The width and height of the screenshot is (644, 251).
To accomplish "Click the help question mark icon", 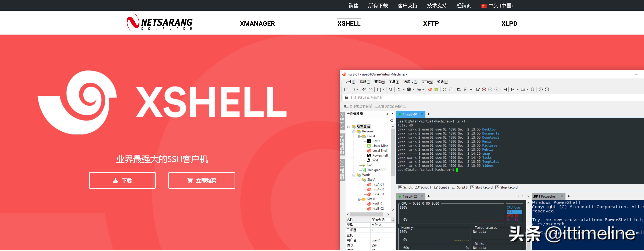I will 541,90.
